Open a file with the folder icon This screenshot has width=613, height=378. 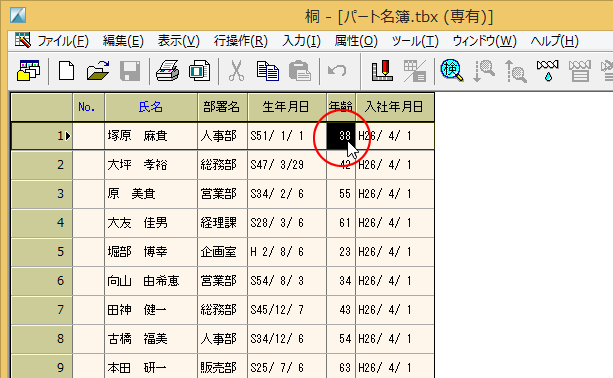98,71
